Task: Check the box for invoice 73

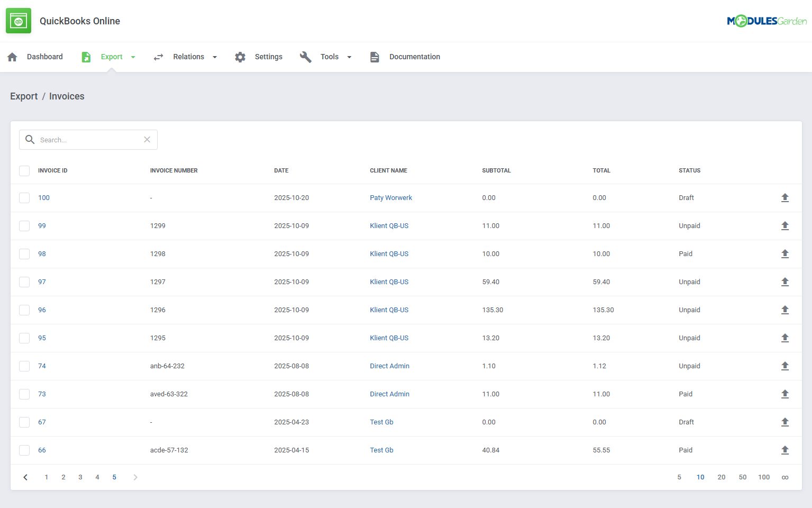Action: point(24,394)
